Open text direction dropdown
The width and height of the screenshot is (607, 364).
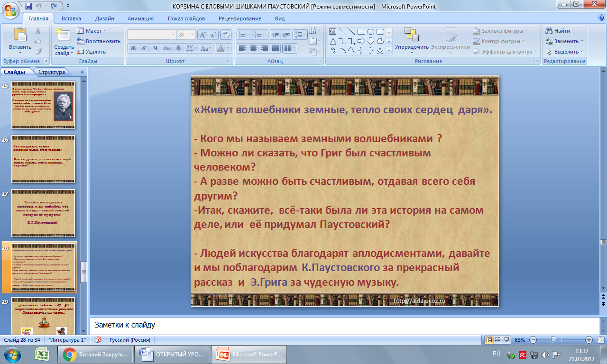315,31
